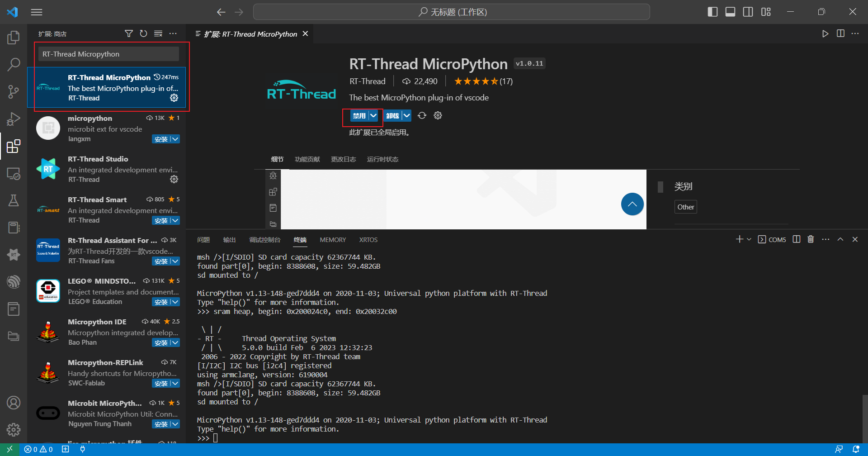This screenshot has width=868, height=456.
Task: Open Run and Debug view
Action: coord(14,119)
